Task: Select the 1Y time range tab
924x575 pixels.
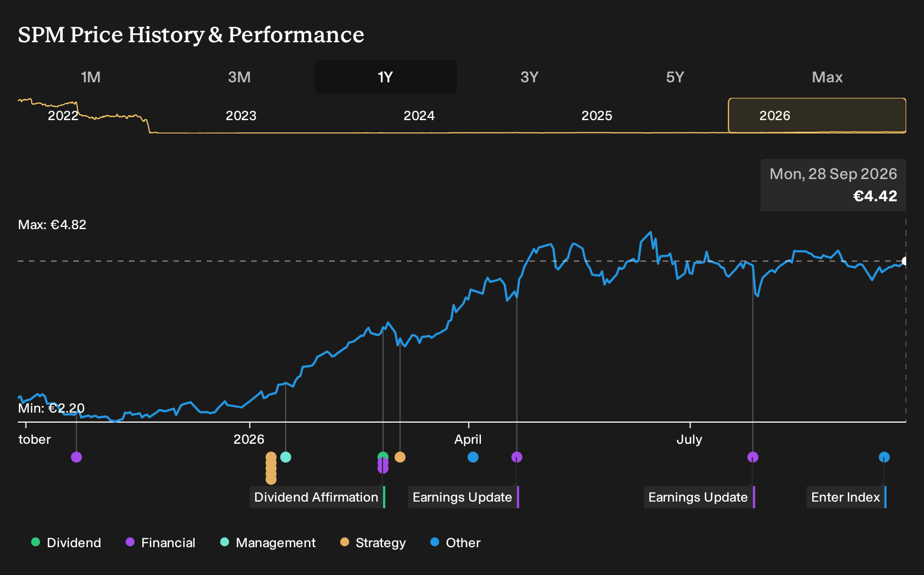Action: click(386, 77)
